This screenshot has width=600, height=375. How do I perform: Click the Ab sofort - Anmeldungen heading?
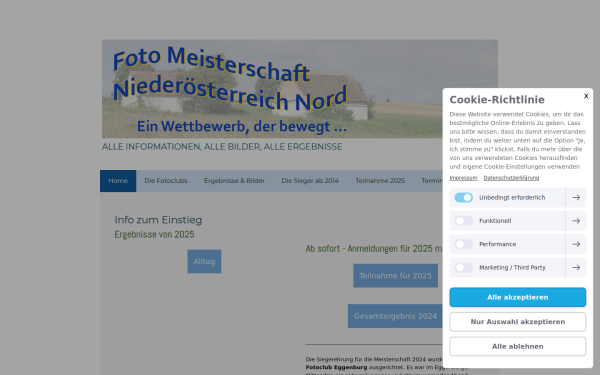tap(374, 249)
